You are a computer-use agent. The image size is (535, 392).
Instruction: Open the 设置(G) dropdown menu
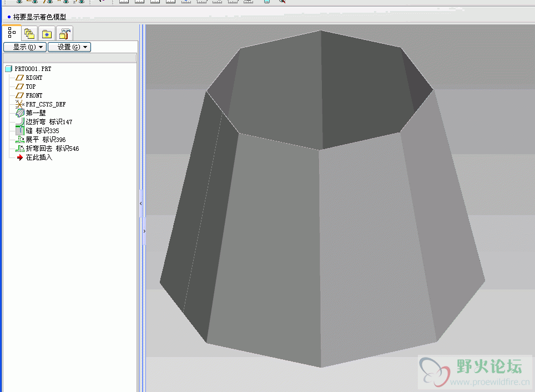69,47
